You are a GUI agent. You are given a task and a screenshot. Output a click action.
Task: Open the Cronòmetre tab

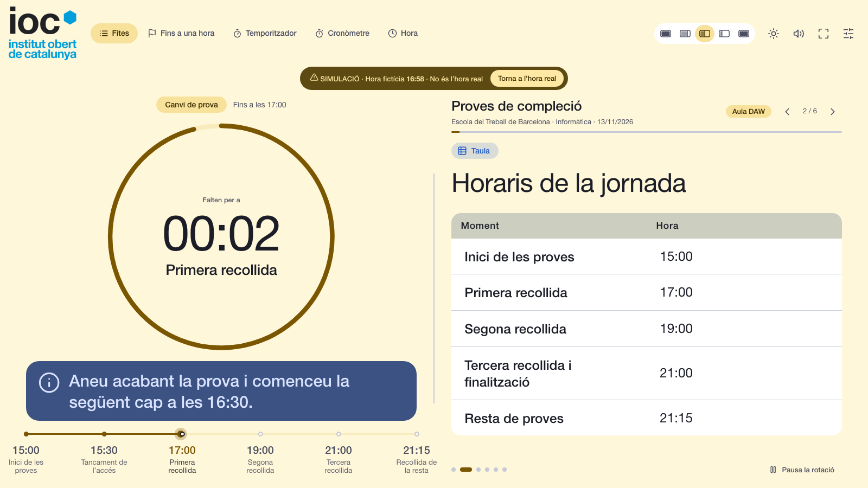(x=342, y=33)
